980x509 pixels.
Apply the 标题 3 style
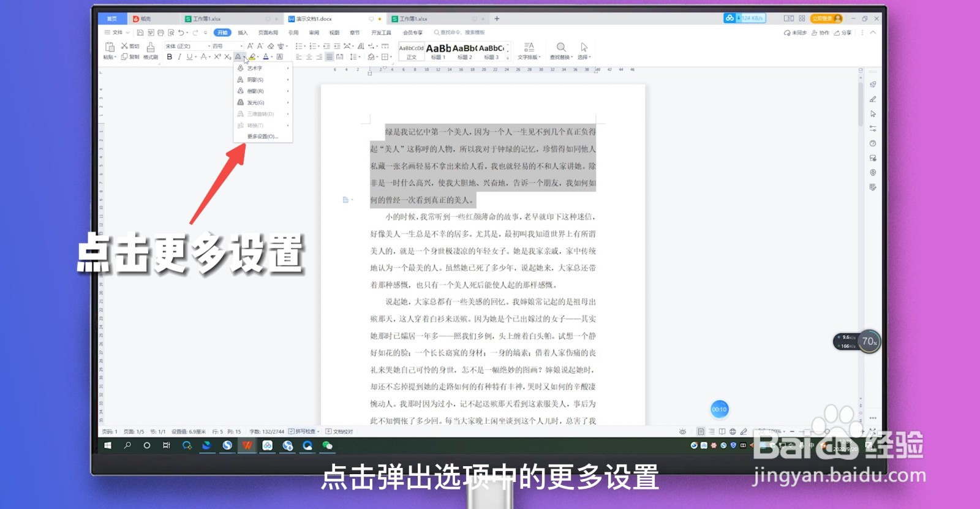click(x=491, y=51)
